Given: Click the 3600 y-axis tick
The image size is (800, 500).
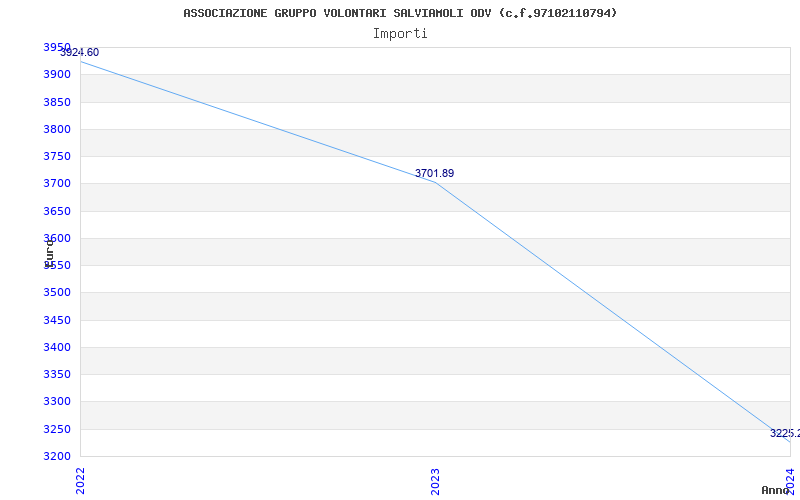Looking at the screenshot, I should (57, 238).
